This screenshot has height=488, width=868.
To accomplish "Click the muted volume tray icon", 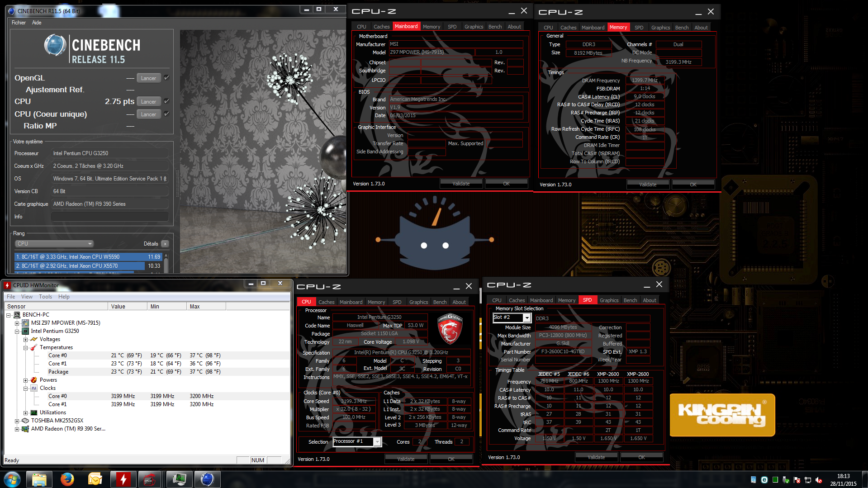I will pos(819,480).
